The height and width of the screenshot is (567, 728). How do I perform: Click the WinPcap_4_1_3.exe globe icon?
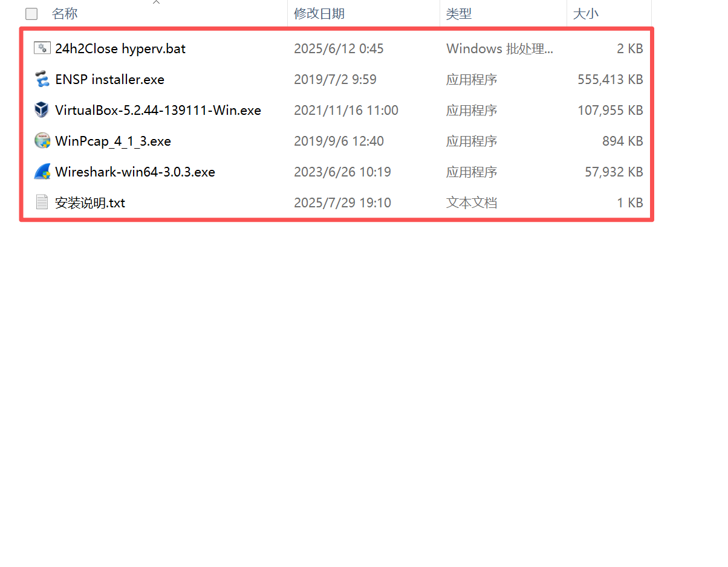pos(41,141)
